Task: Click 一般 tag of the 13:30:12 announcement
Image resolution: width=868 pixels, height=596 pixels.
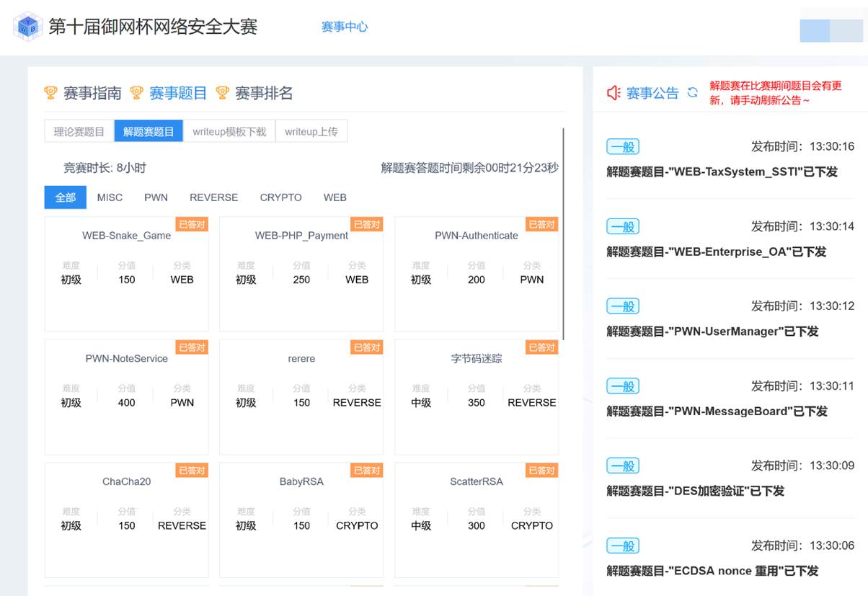Action: [x=623, y=306]
